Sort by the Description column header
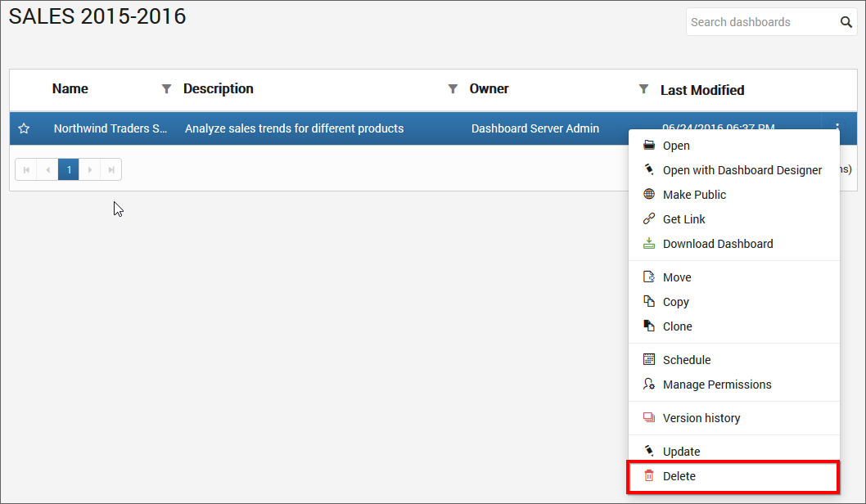This screenshot has height=504, width=866. click(219, 89)
